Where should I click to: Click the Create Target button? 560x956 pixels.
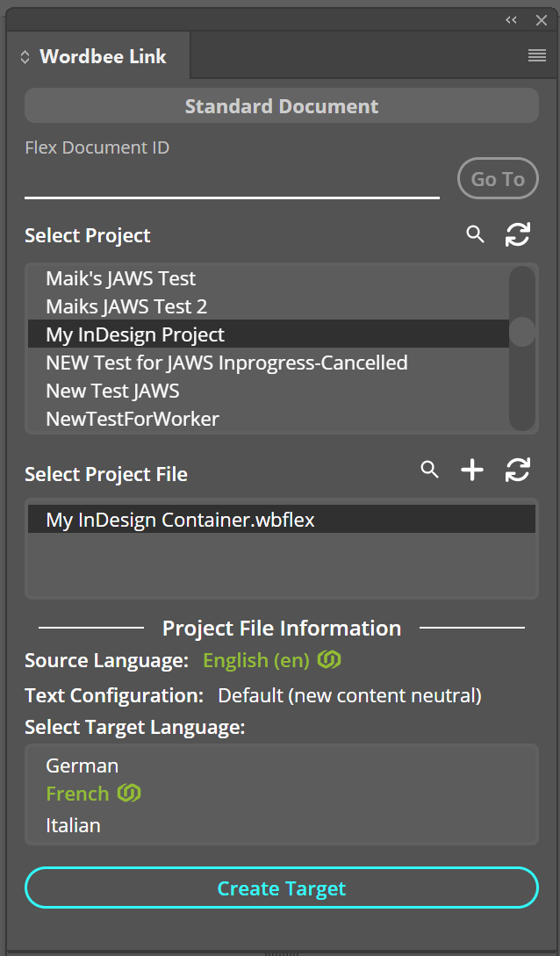[281, 888]
